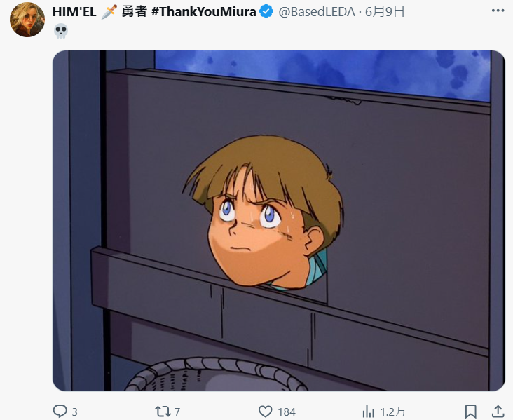The width and height of the screenshot is (513, 420).
Task: Open view analytics bar chart icon
Action: [369, 412]
